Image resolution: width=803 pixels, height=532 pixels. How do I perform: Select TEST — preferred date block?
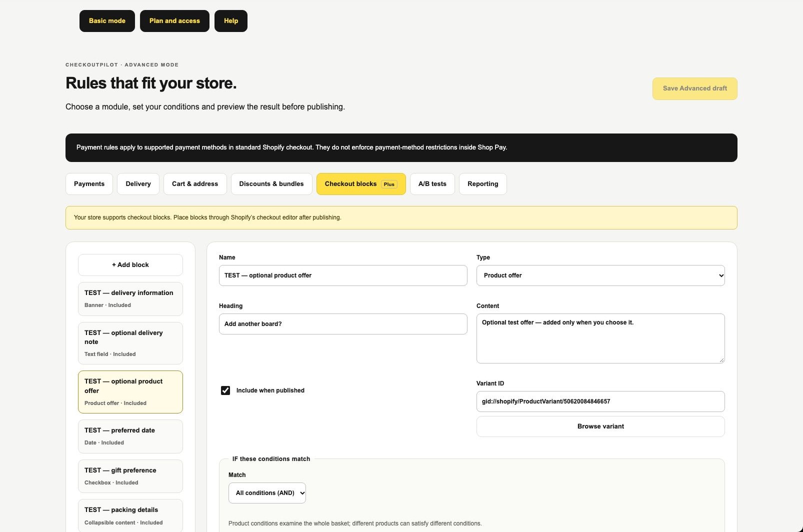point(130,436)
